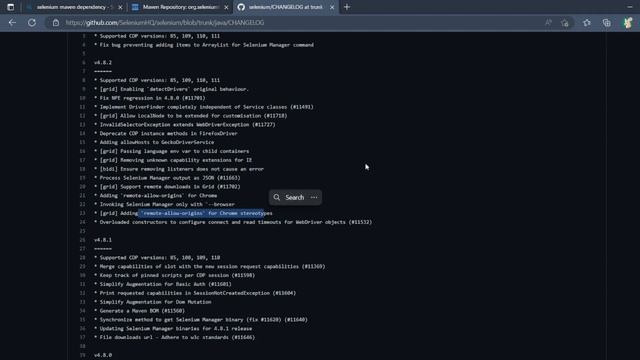Select the selenium/CHANGELOG at trunk tab
This screenshot has height=360, width=640.
(x=286, y=7)
